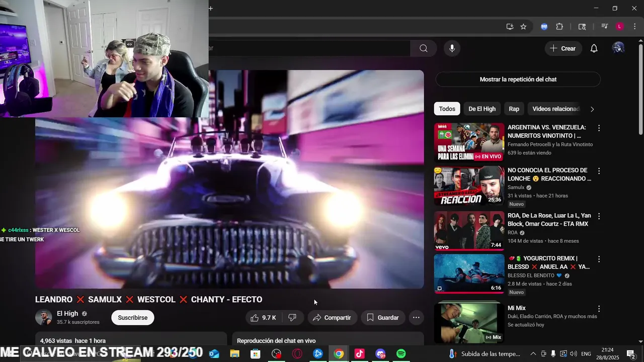Image resolution: width=644 pixels, height=362 pixels.
Task: Switch to Chrome in the taskbar
Action: pyautogui.click(x=339, y=354)
